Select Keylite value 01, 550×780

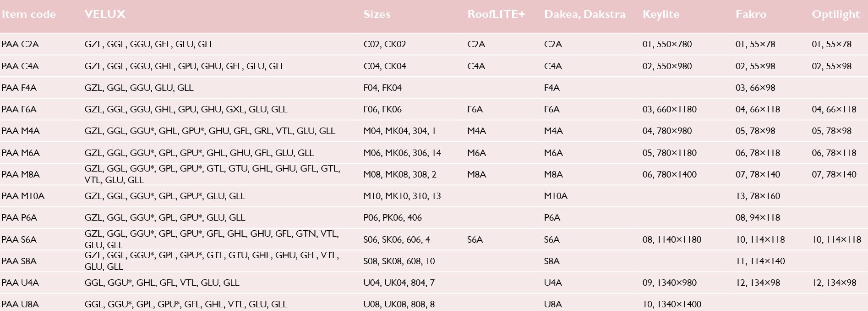point(667,44)
